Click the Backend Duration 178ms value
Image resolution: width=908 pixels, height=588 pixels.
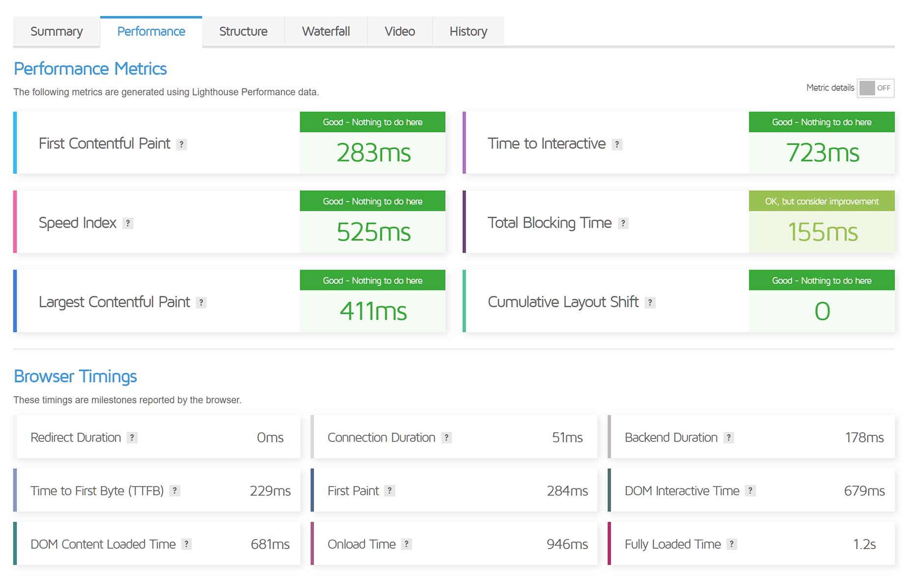click(864, 437)
